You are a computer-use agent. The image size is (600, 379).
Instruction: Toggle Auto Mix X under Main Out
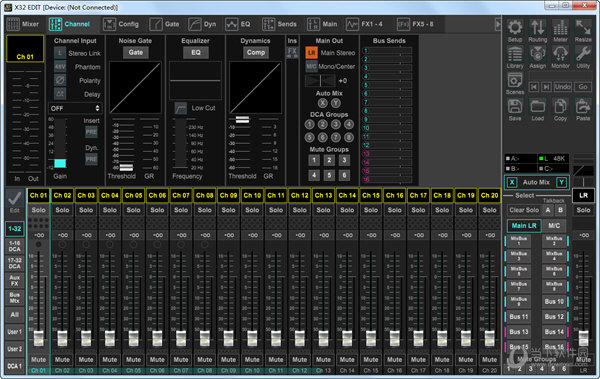(x=323, y=103)
